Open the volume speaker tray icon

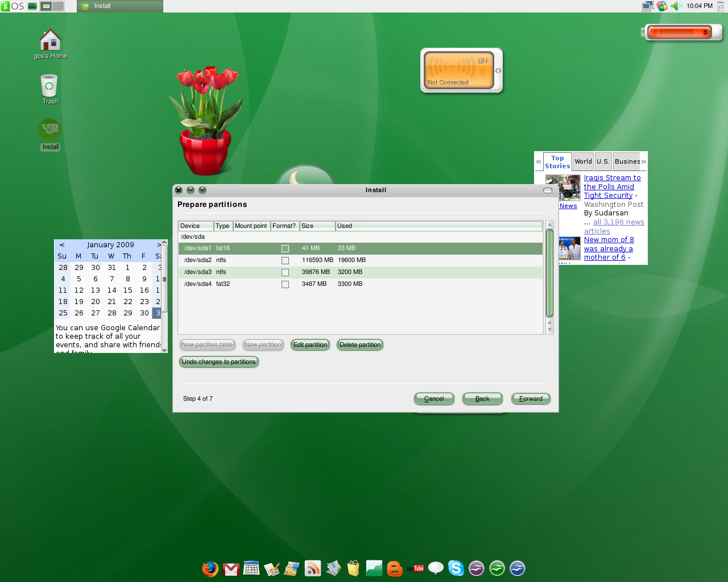676,6
